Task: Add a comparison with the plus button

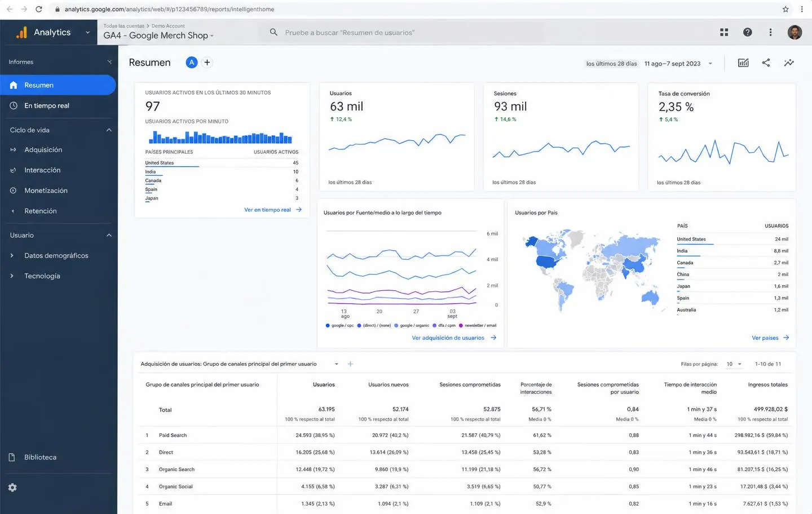Action: coord(207,63)
